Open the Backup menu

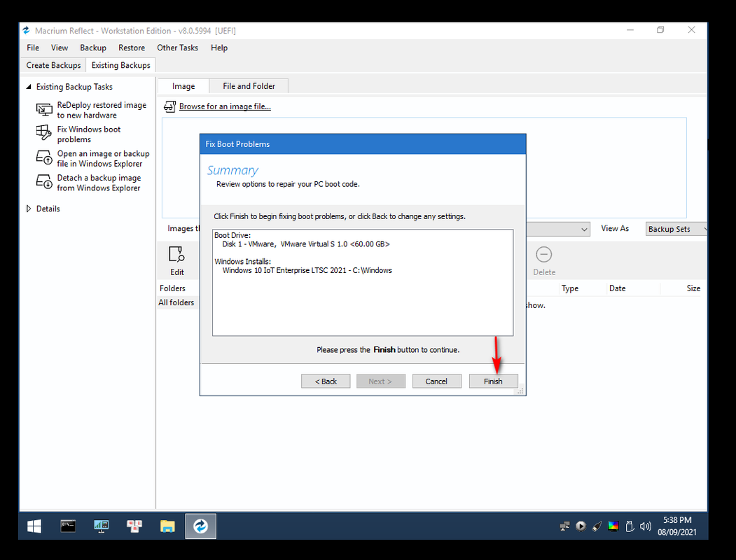click(x=93, y=48)
